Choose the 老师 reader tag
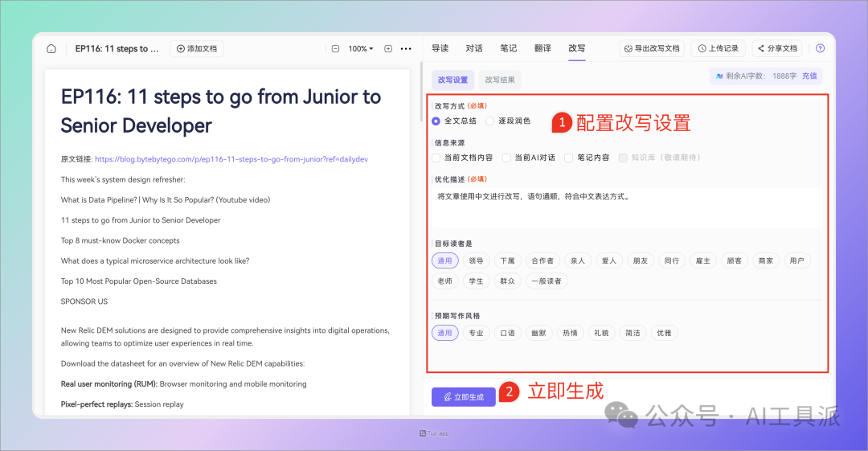This screenshot has height=451, width=868. (445, 281)
